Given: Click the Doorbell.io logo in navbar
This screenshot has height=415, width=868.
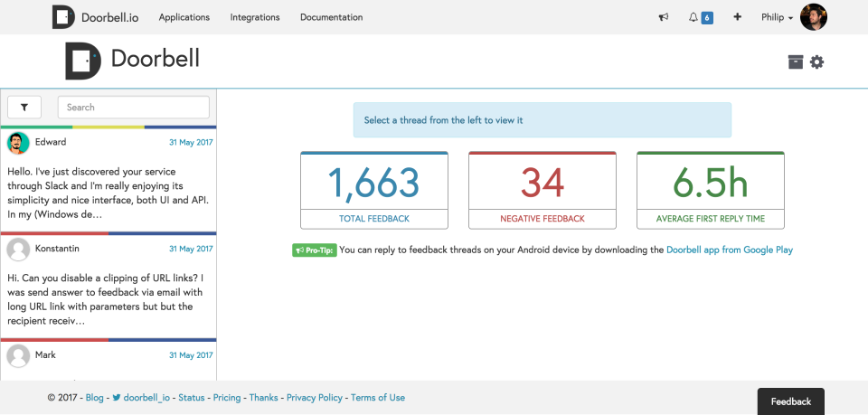Looking at the screenshot, I should point(95,17).
